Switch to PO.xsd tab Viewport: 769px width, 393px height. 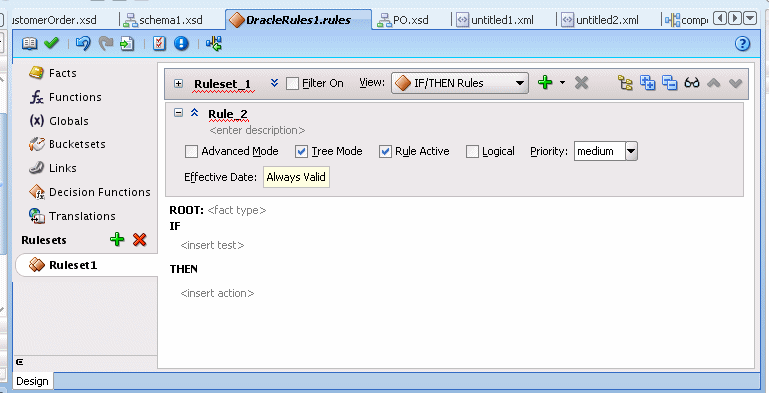coord(403,20)
